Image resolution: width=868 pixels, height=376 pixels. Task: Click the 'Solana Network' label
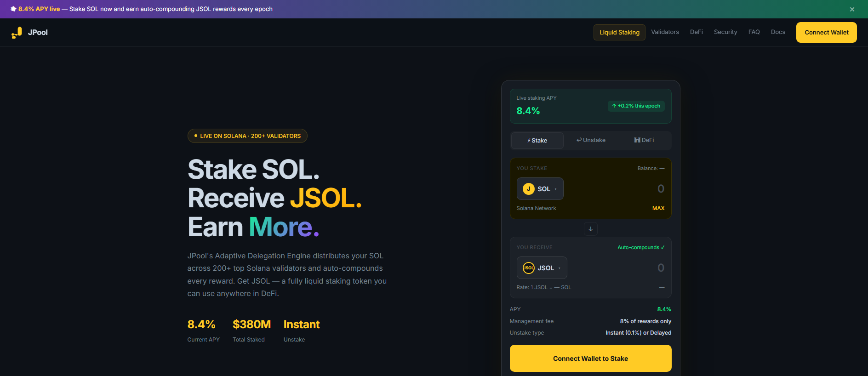(536, 208)
